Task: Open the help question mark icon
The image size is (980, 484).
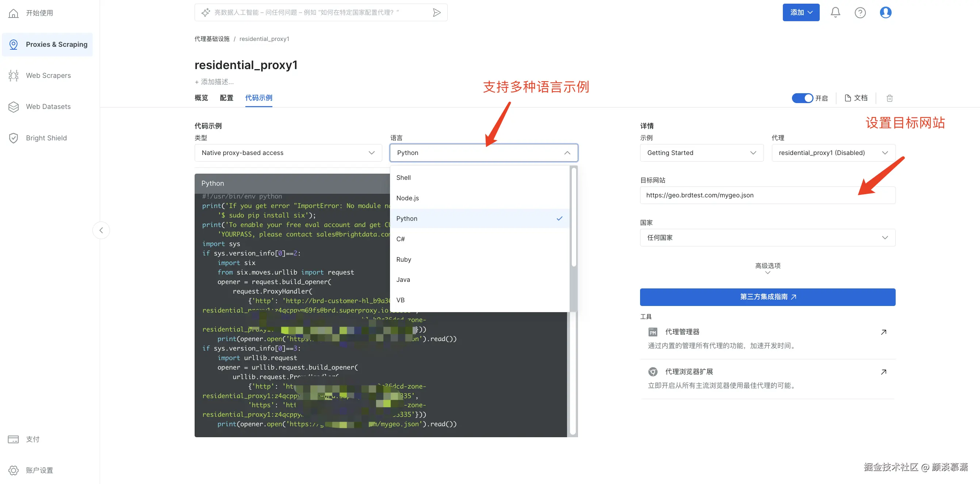Action: (x=860, y=12)
